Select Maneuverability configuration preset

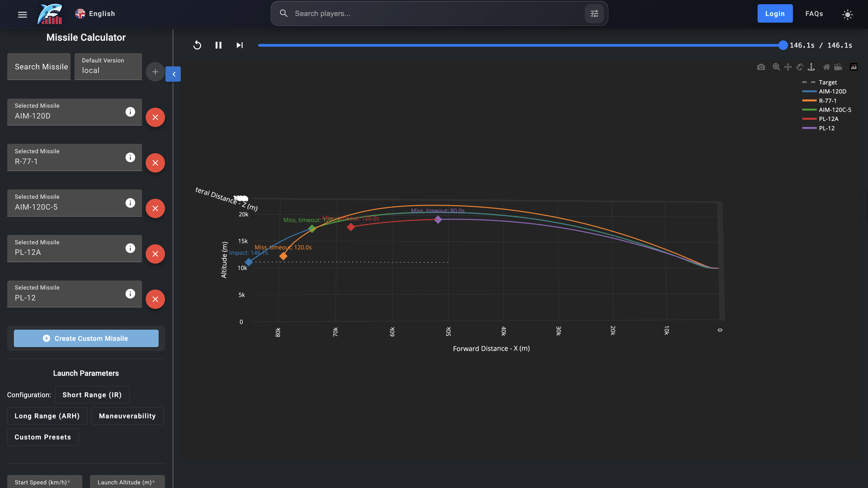pyautogui.click(x=127, y=416)
